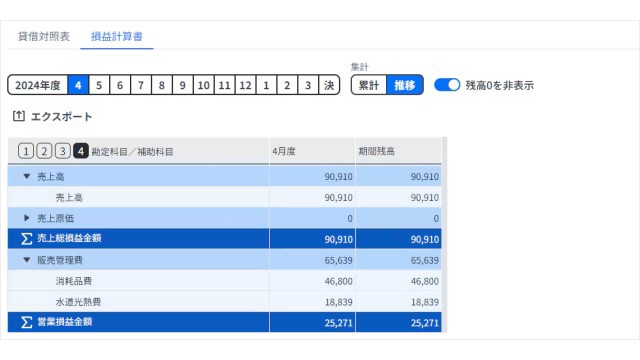
Task: Select month 8 in period selector
Action: [x=162, y=85]
